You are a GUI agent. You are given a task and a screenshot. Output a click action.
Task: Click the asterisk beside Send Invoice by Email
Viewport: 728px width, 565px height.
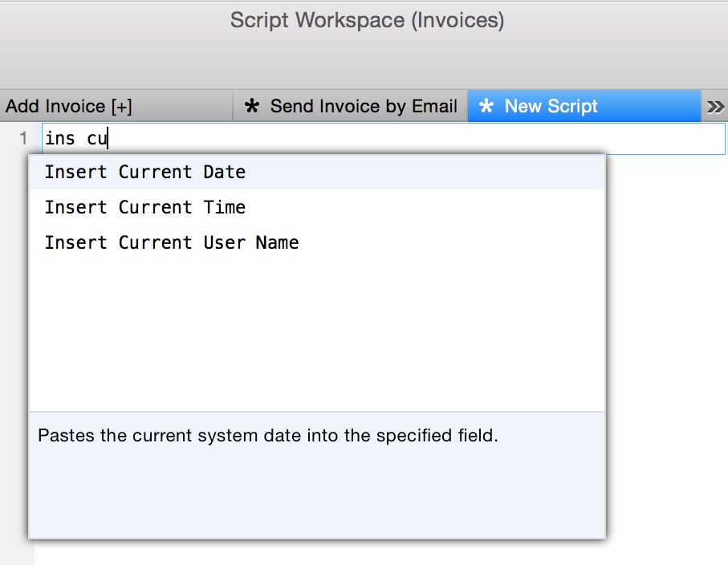253,106
